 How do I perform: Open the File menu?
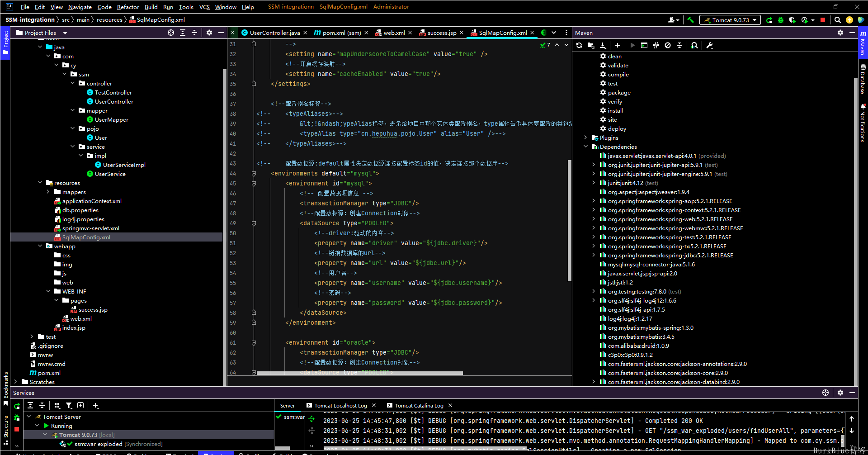pyautogui.click(x=25, y=7)
